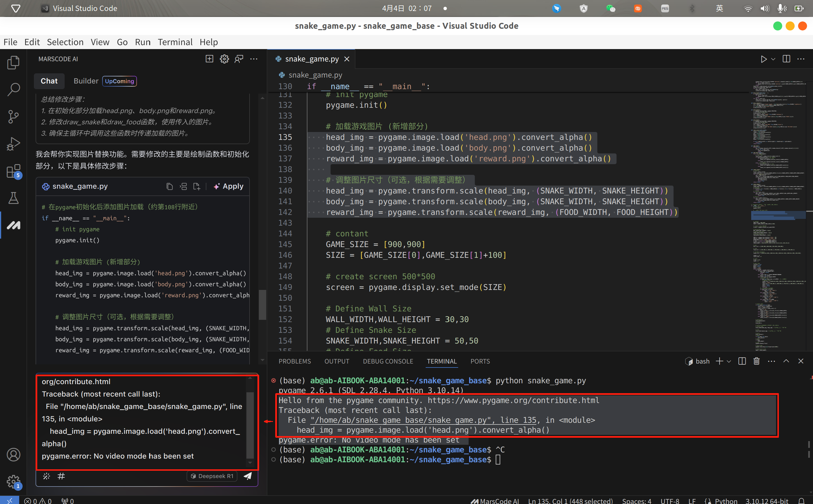The width and height of the screenshot is (813, 504).
Task: Open the Extensions view
Action: [13, 171]
